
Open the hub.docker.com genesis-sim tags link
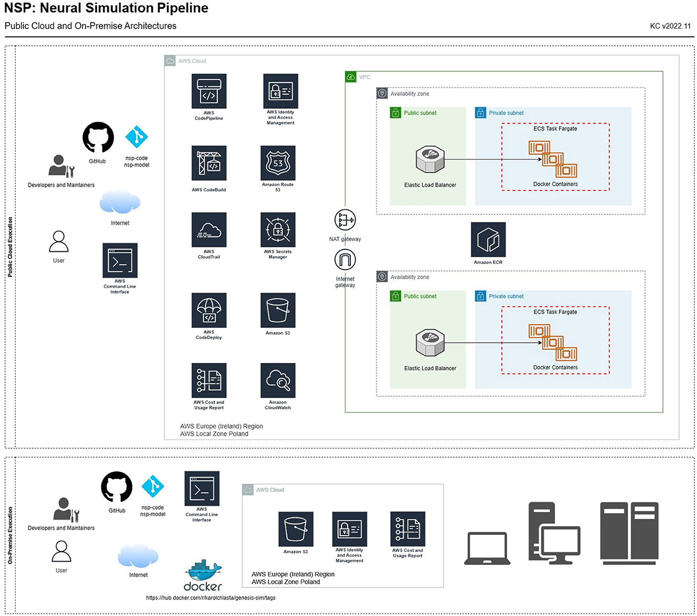(211, 598)
